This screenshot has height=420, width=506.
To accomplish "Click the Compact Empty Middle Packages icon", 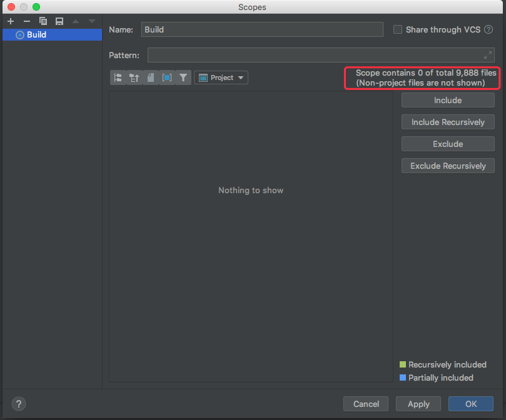I will pos(134,77).
